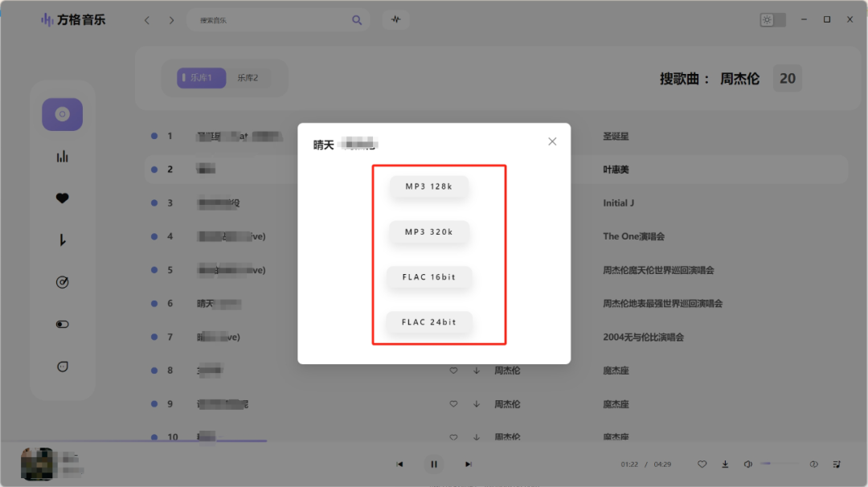
Task: Click the toggle-shaped settings icon in sidebar
Action: point(63,325)
